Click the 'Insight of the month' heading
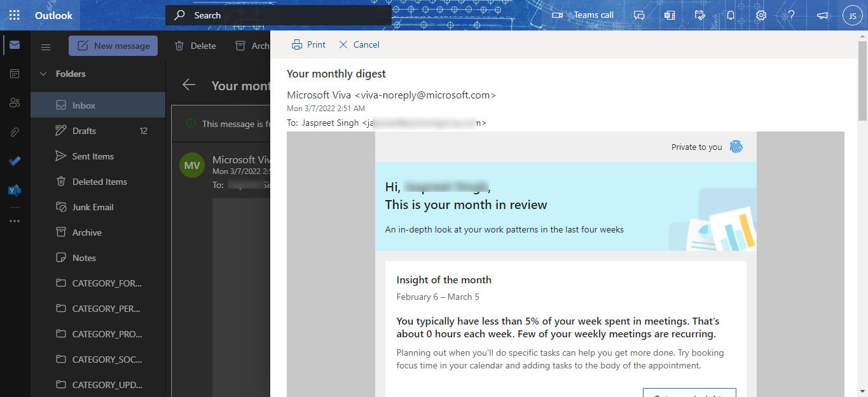The height and width of the screenshot is (397, 868). pos(444,279)
